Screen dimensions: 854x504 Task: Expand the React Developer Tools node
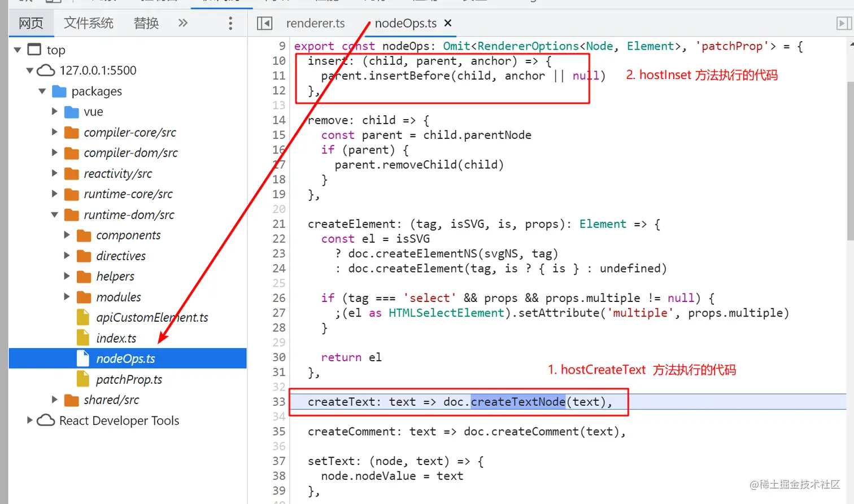pyautogui.click(x=30, y=420)
